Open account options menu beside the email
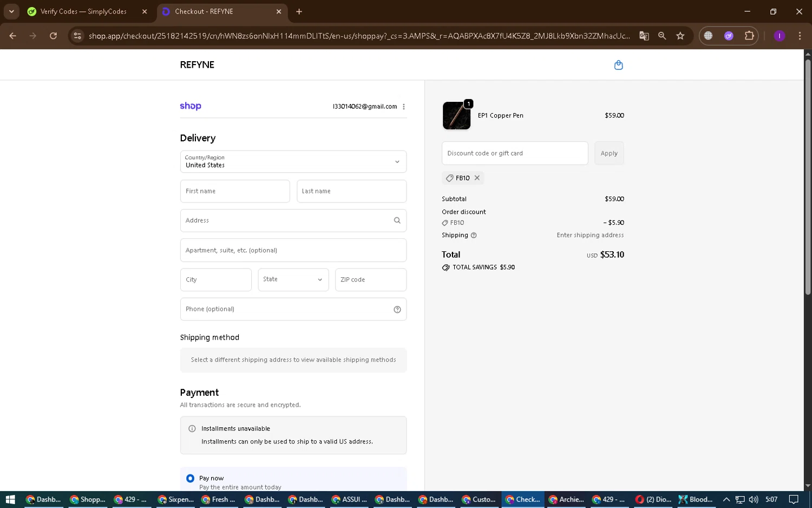812x508 pixels. tap(404, 107)
